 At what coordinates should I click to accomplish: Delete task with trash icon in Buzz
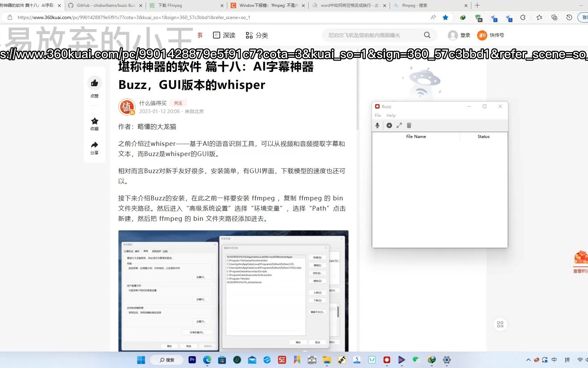coord(409,125)
